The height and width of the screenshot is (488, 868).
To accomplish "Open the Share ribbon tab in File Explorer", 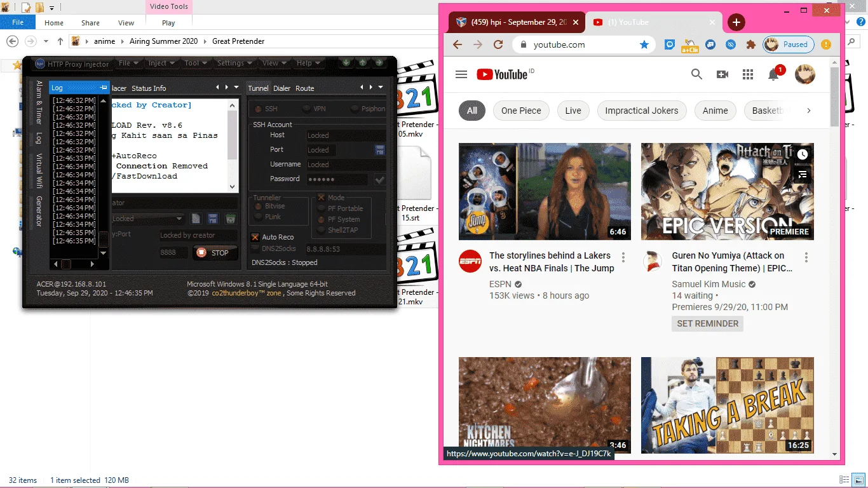I will 90,23.
